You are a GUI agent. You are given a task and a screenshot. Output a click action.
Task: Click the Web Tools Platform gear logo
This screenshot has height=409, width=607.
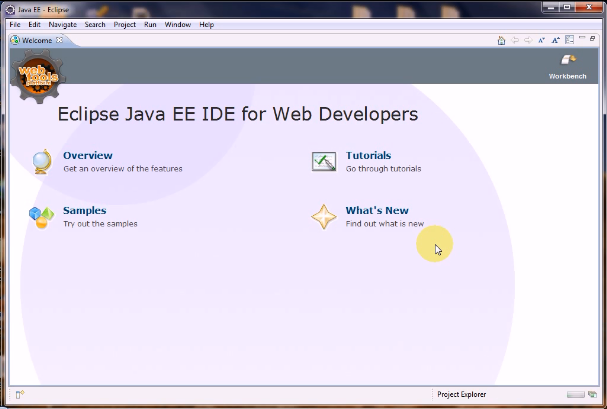(x=38, y=76)
